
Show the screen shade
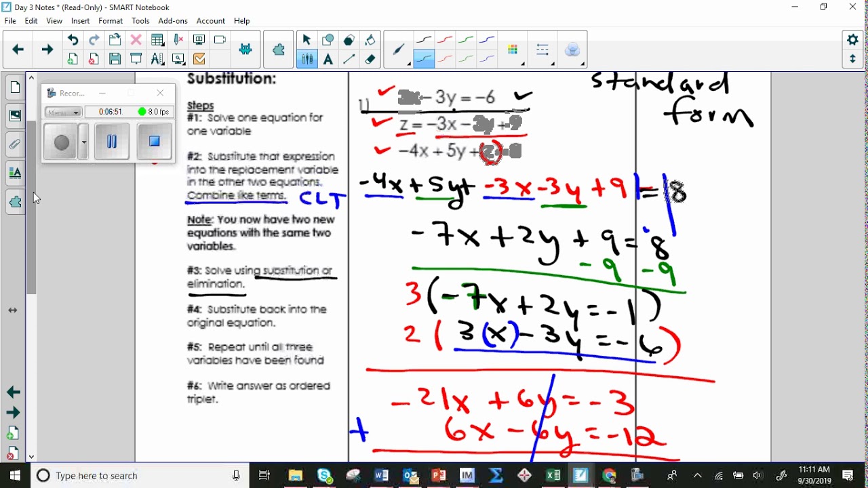click(136, 60)
